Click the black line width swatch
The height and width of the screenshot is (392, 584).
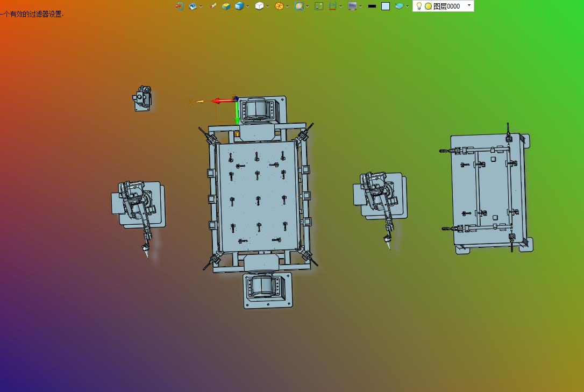[372, 6]
